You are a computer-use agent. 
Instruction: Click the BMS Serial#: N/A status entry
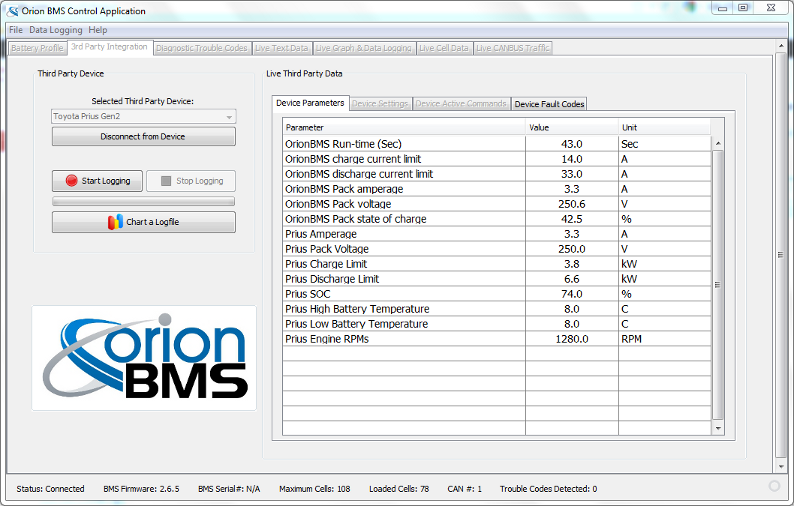(229, 489)
